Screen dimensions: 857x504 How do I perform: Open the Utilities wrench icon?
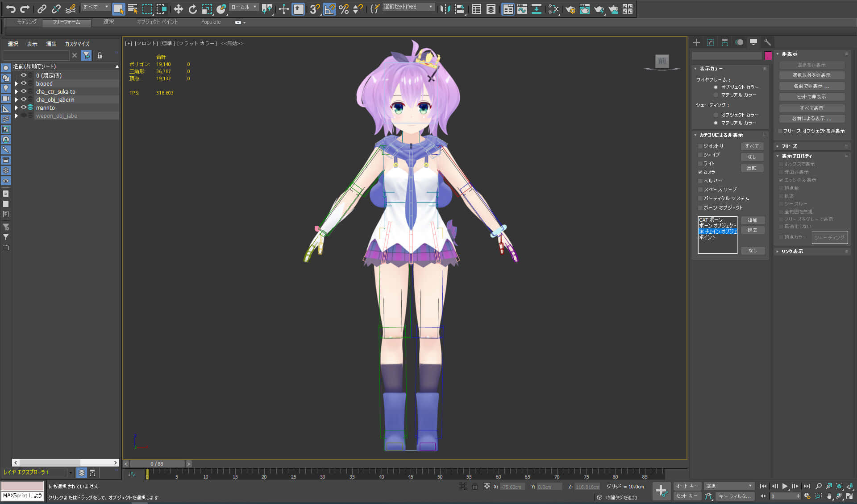[768, 42]
